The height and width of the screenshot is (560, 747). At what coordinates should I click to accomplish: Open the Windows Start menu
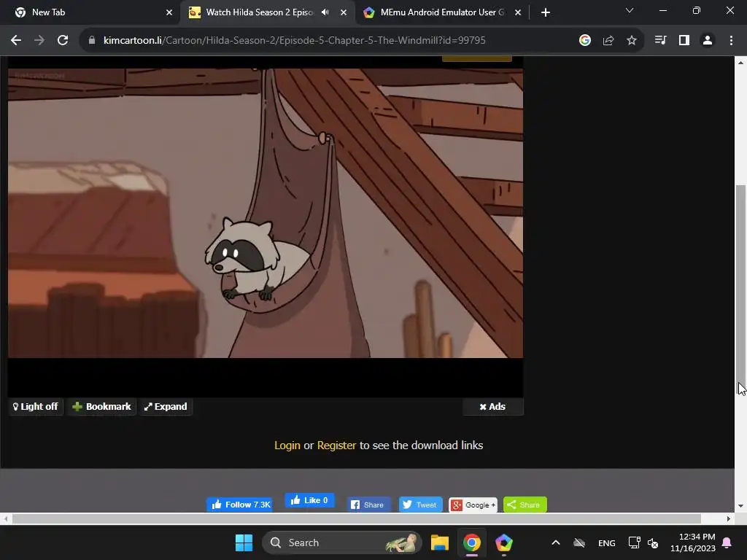[x=244, y=542]
